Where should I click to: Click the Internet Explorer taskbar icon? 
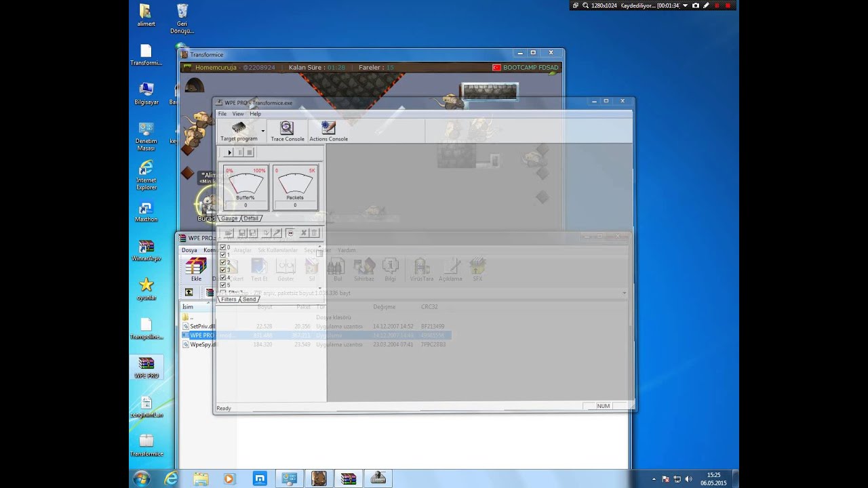(171, 479)
